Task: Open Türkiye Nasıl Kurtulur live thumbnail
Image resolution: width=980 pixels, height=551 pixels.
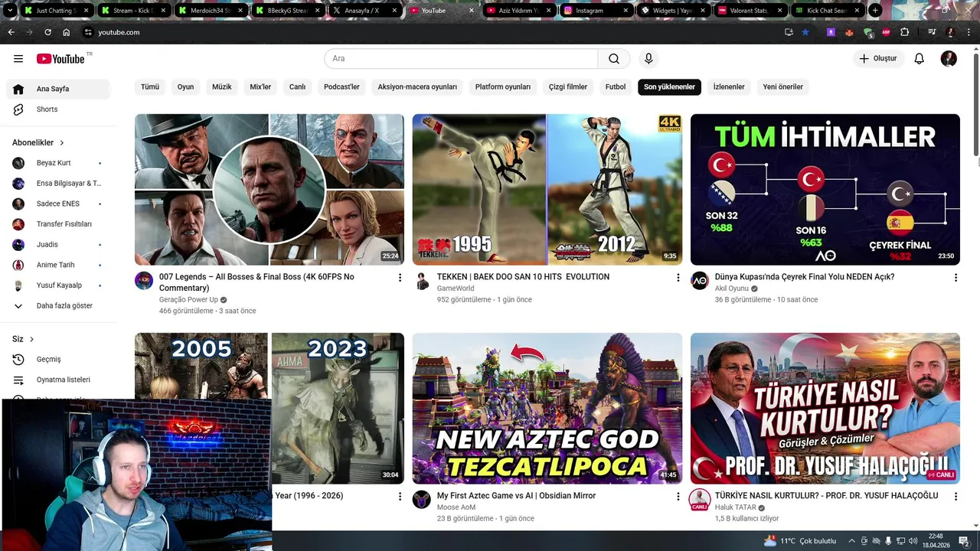Action: coord(825,409)
